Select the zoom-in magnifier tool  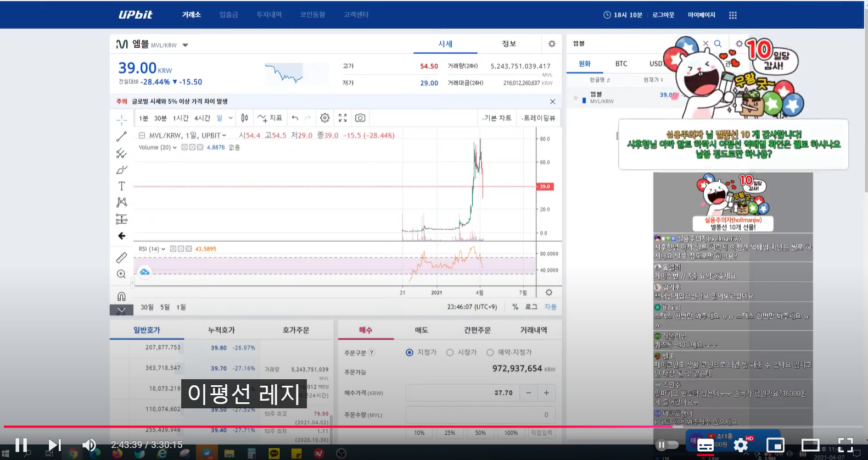coord(121,274)
